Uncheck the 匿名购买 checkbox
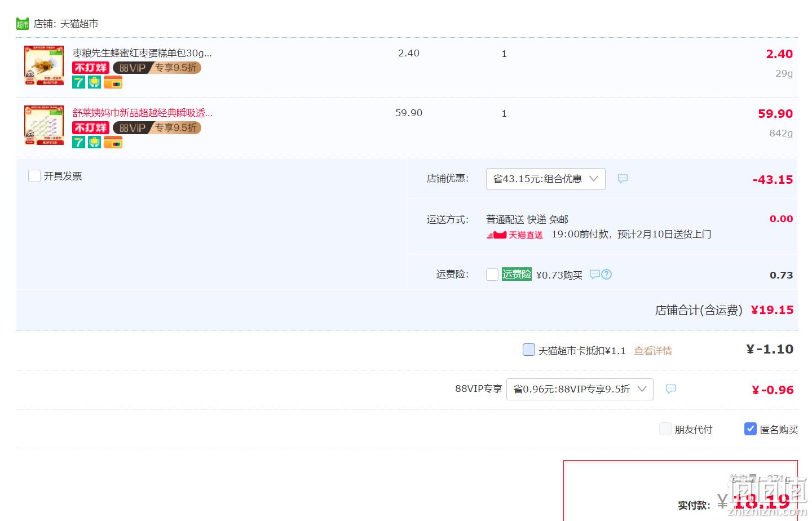Image resolution: width=812 pixels, height=521 pixels. tap(751, 429)
